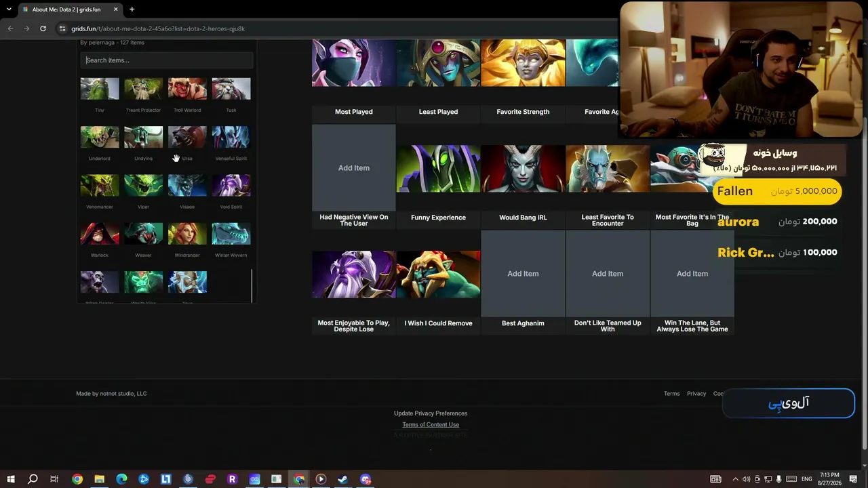Pick the Venomancer hero thumbnail
The width and height of the screenshot is (868, 488).
[x=100, y=185]
